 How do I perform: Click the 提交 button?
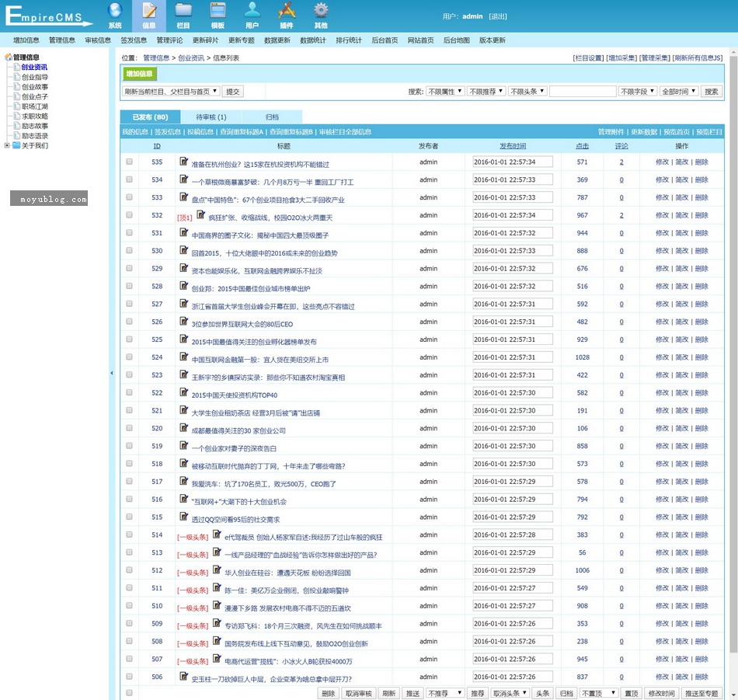(233, 92)
